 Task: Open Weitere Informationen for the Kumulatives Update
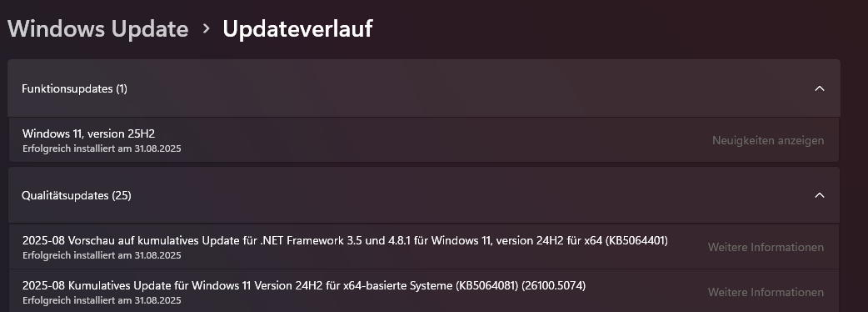pyautogui.click(x=766, y=292)
